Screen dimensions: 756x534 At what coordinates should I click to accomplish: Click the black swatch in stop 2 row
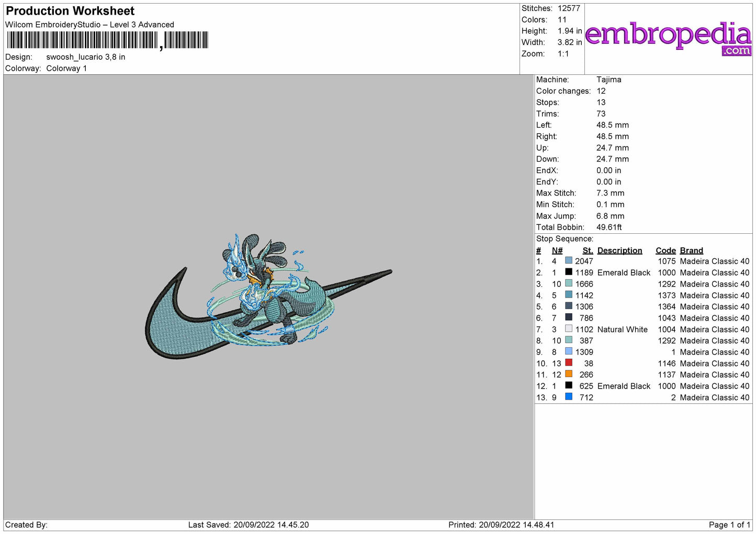point(569,272)
